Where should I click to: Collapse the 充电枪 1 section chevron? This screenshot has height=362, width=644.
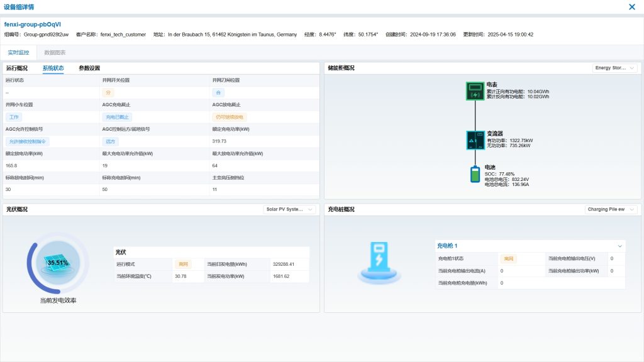click(x=619, y=246)
